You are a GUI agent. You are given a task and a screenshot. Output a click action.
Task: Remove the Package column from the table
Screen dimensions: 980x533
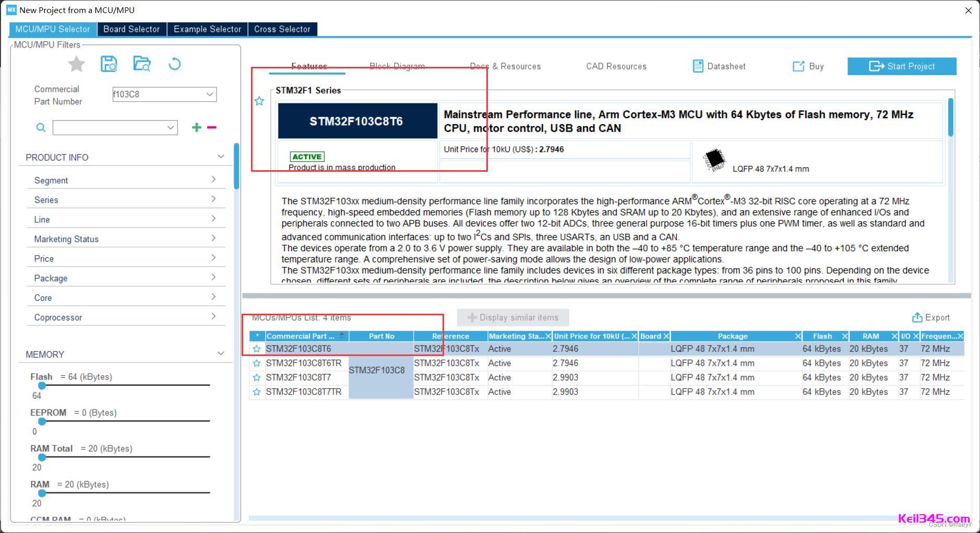click(798, 336)
